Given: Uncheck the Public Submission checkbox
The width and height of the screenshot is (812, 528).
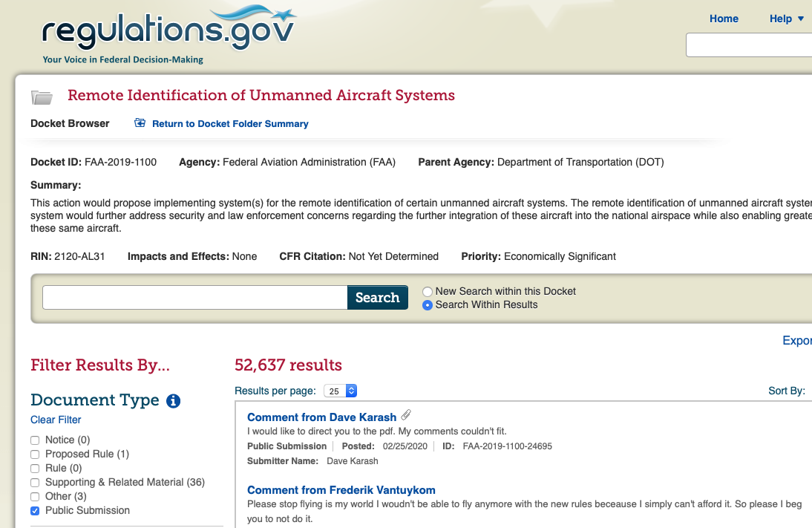Looking at the screenshot, I should (35, 511).
